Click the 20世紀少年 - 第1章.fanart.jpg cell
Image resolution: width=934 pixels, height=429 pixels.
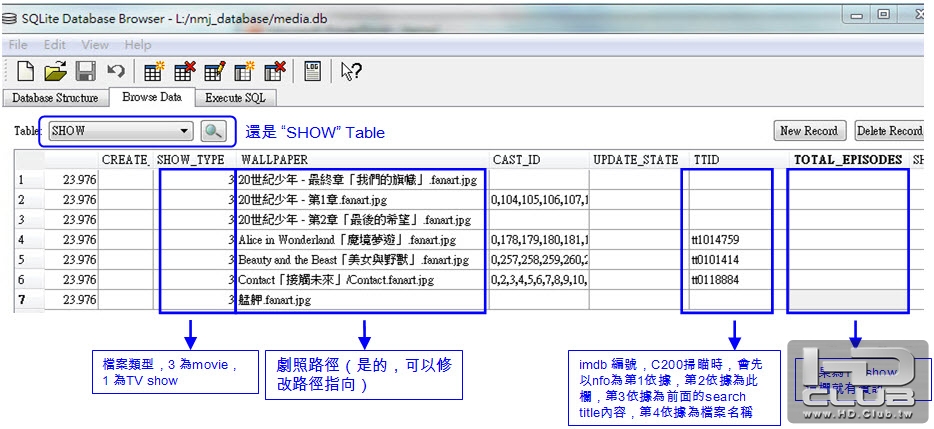[362, 200]
